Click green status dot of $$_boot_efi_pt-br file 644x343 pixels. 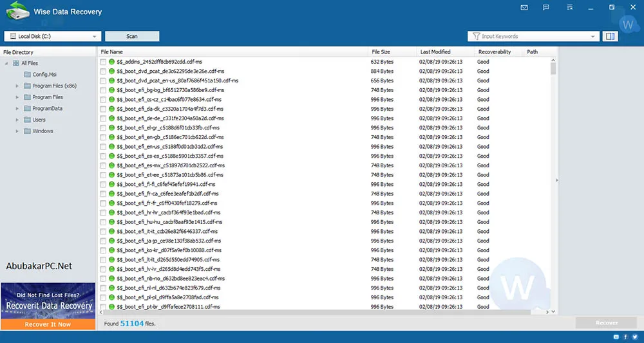111,307
